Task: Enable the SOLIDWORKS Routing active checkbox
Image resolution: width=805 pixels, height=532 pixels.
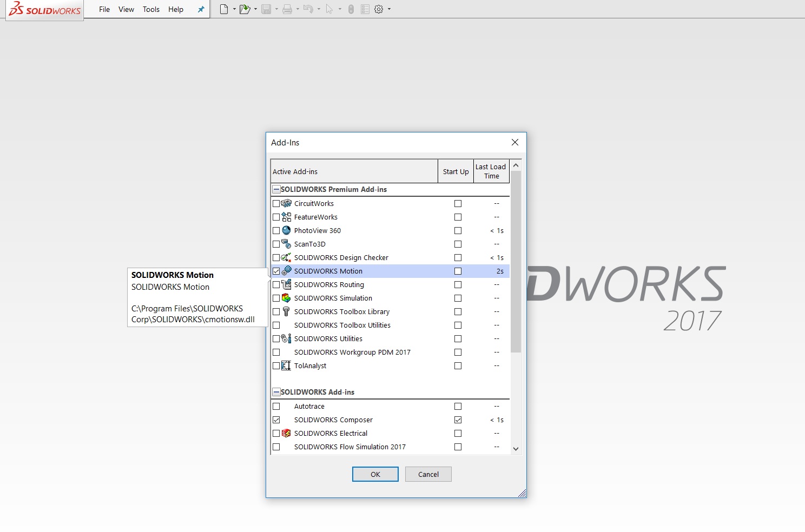Action: coord(276,285)
